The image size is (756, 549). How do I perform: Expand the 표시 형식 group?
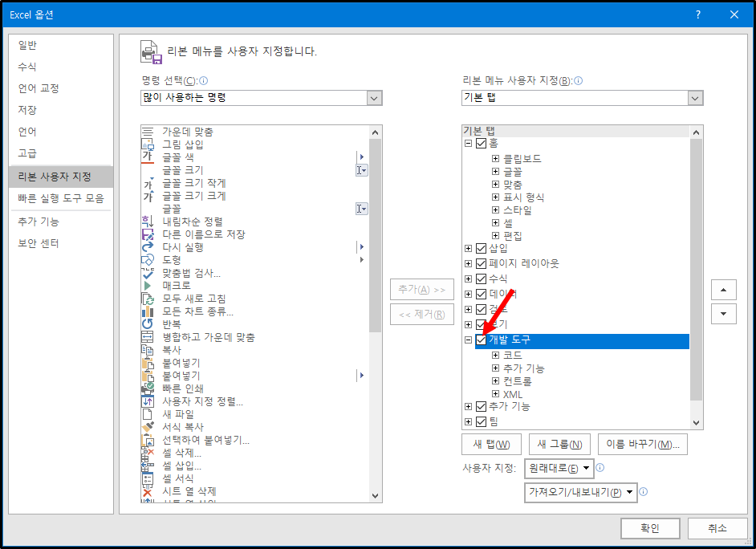pos(495,197)
